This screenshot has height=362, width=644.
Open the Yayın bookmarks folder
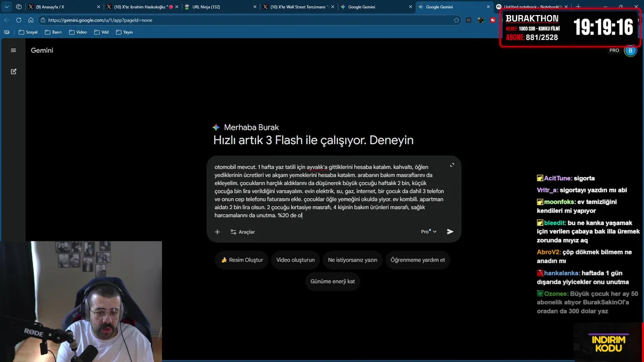click(124, 32)
